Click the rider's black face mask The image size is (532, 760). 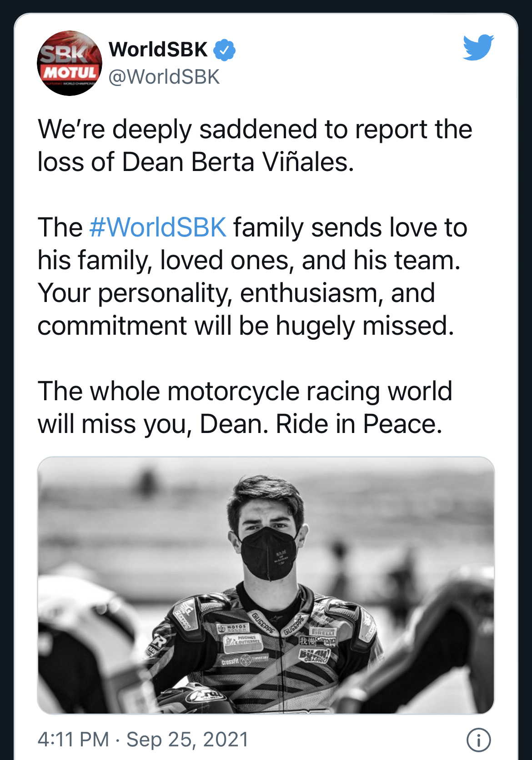tap(268, 553)
